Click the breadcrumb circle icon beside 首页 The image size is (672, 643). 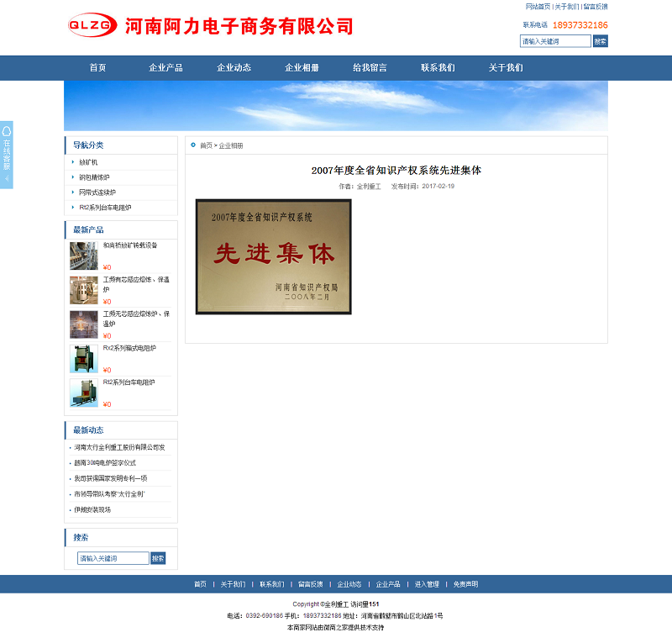point(193,145)
